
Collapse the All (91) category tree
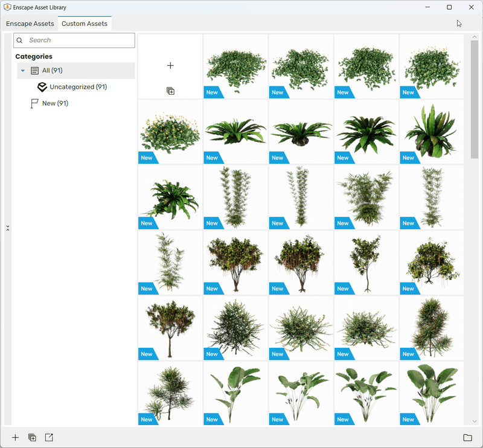pyautogui.click(x=23, y=71)
